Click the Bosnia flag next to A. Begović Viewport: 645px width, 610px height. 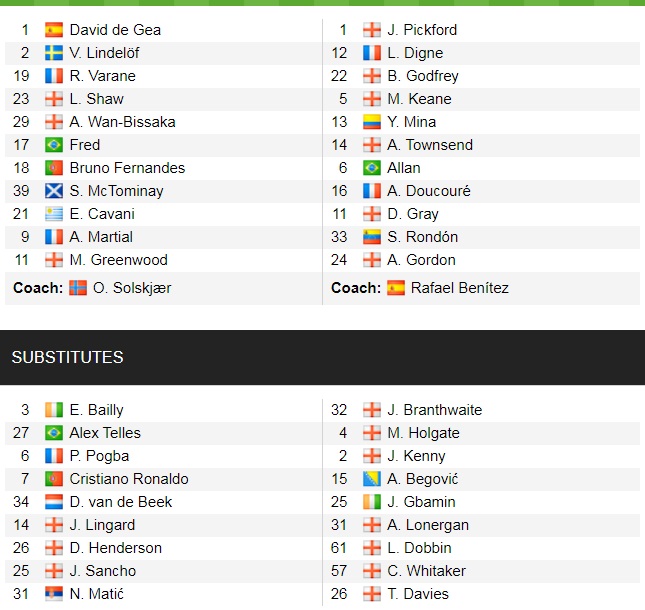pos(372,479)
